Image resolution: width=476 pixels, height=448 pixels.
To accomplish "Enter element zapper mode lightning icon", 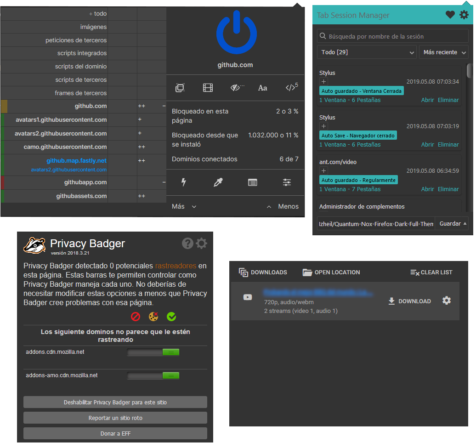I will pos(184,182).
